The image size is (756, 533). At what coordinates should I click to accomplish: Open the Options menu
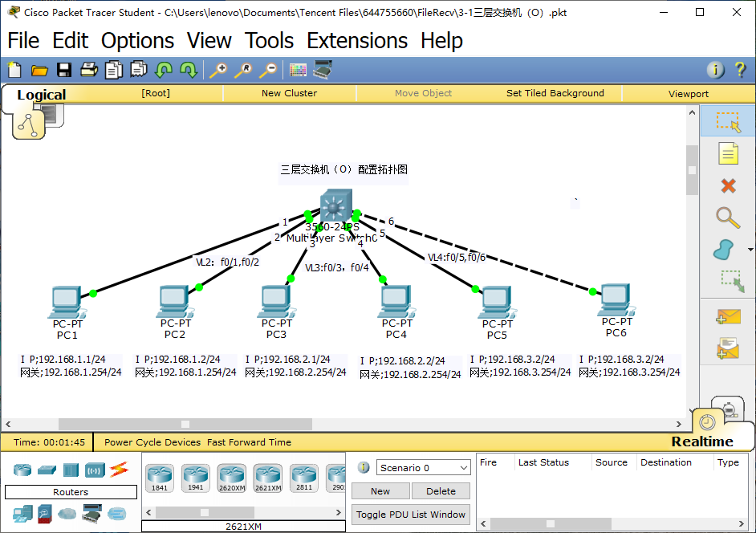coord(137,40)
